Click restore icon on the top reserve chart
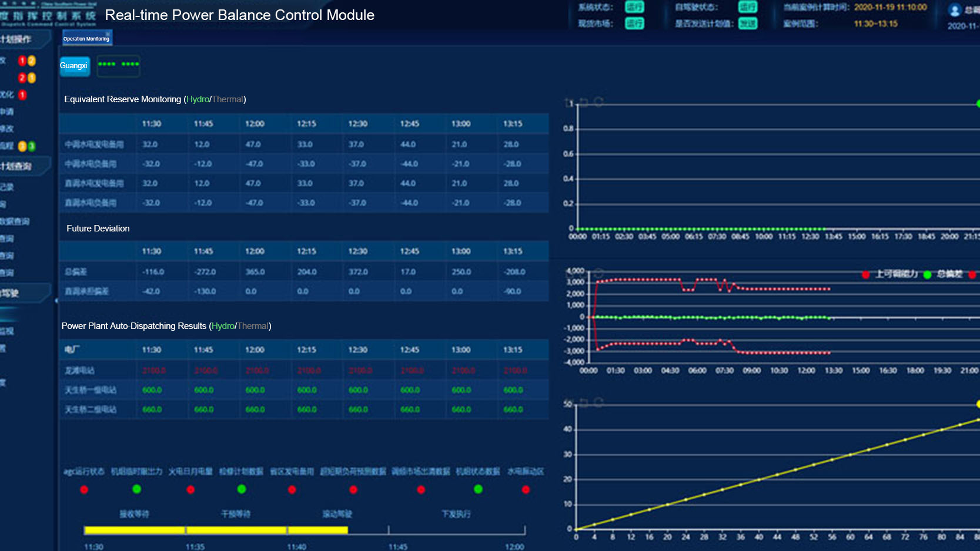This screenshot has height=551, width=980. pos(598,102)
